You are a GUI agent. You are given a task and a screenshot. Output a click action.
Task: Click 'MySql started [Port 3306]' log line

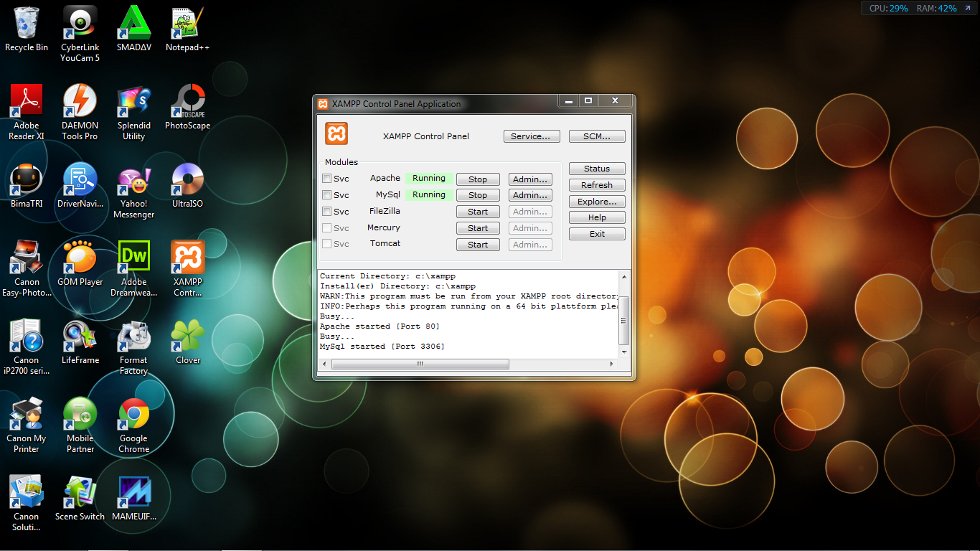tap(382, 347)
